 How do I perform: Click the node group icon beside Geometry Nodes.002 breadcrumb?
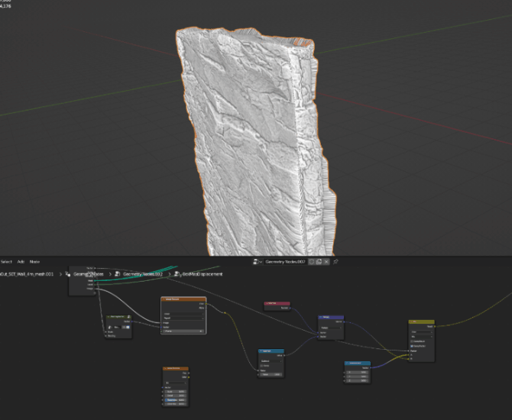117,274
